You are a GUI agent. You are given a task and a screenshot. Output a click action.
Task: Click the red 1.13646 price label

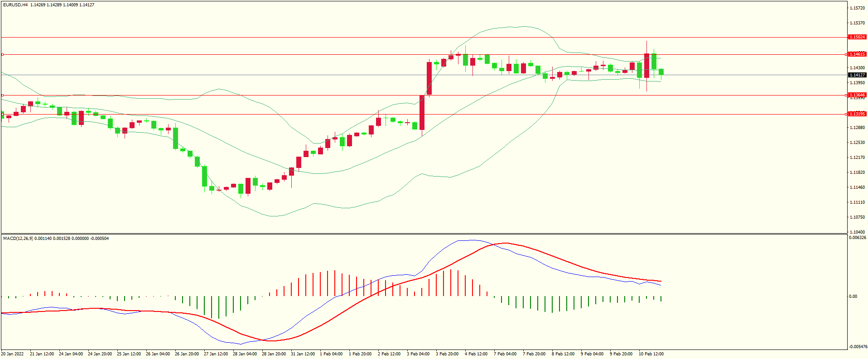pyautogui.click(x=857, y=96)
